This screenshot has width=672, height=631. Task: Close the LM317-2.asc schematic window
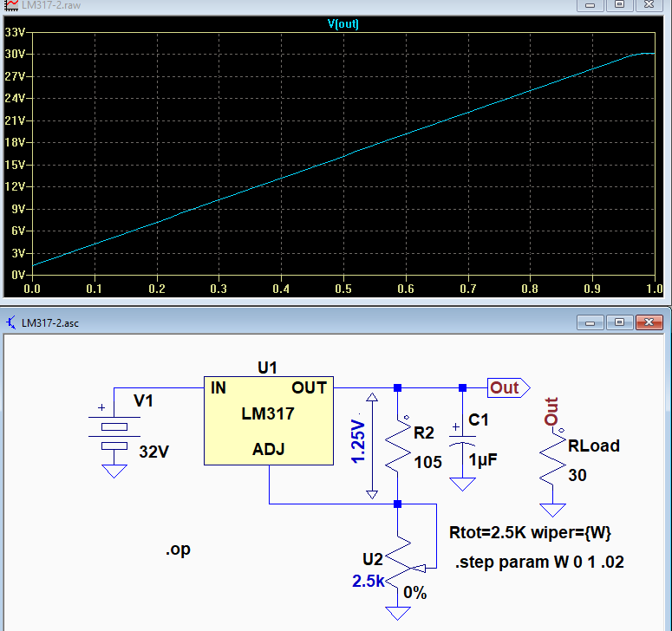(x=649, y=322)
